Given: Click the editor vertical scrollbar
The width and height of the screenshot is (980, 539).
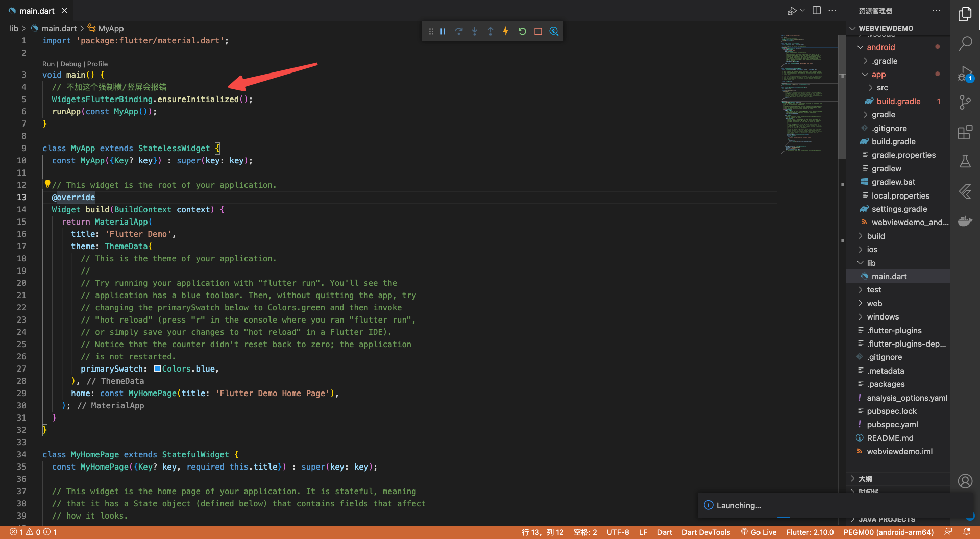Looking at the screenshot, I should pyautogui.click(x=842, y=97).
